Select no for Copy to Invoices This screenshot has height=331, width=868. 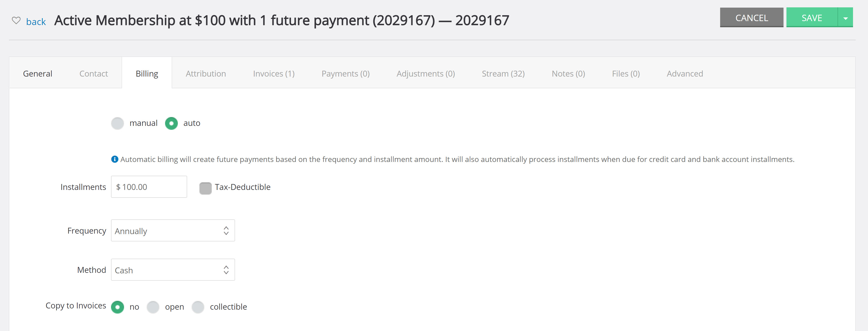[118, 307]
